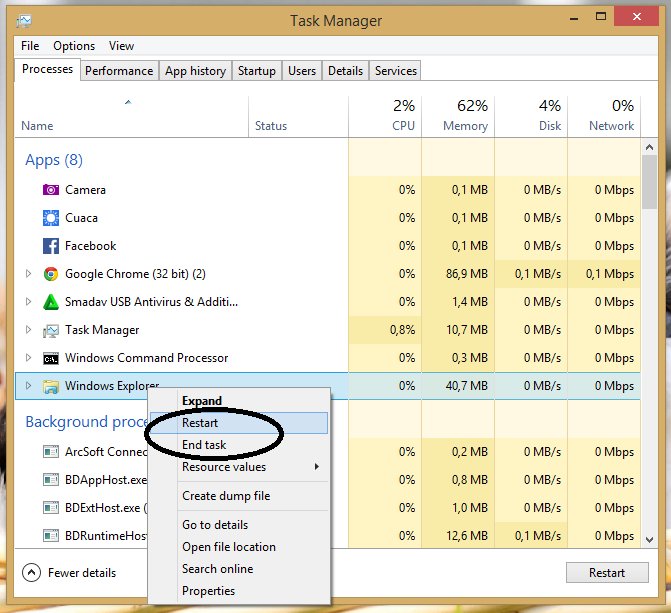Open the File menu
The image size is (671, 613).
[30, 46]
